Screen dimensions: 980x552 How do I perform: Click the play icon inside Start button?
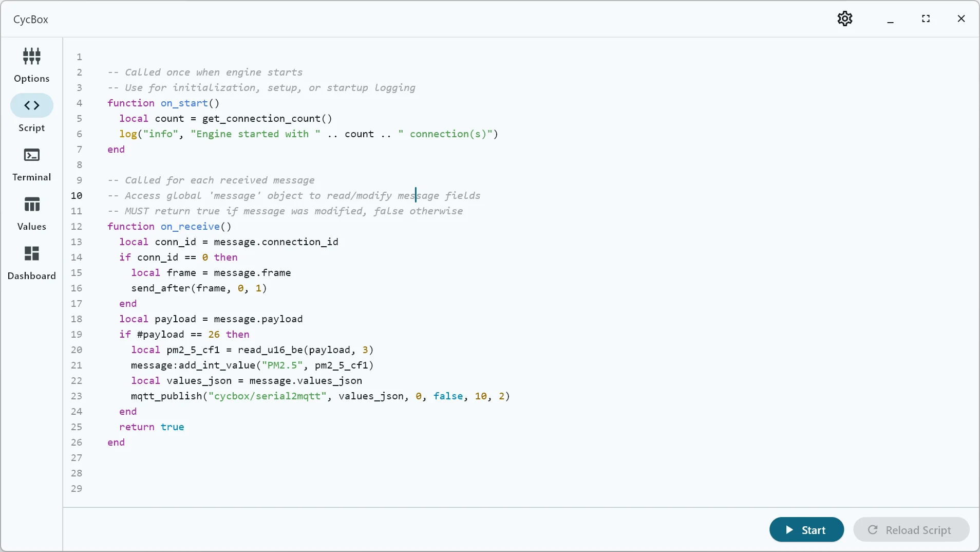coord(789,529)
